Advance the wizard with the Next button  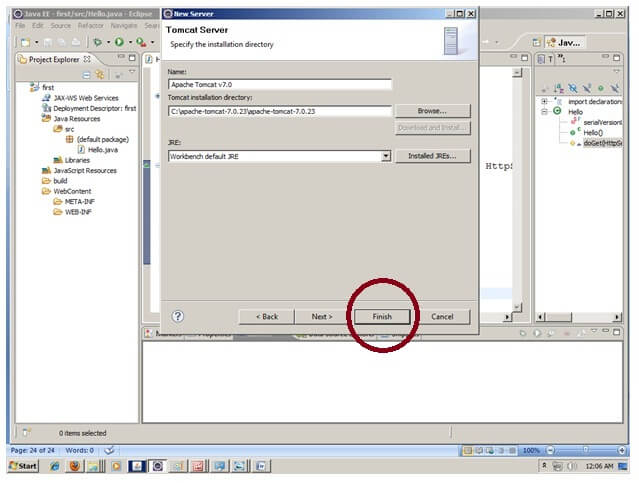tap(322, 317)
